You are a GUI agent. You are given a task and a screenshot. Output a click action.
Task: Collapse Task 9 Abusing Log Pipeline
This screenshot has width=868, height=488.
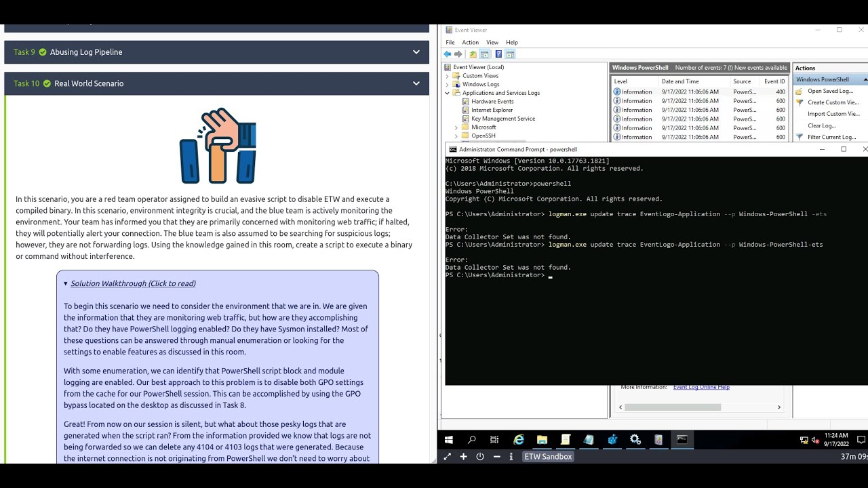pos(416,52)
